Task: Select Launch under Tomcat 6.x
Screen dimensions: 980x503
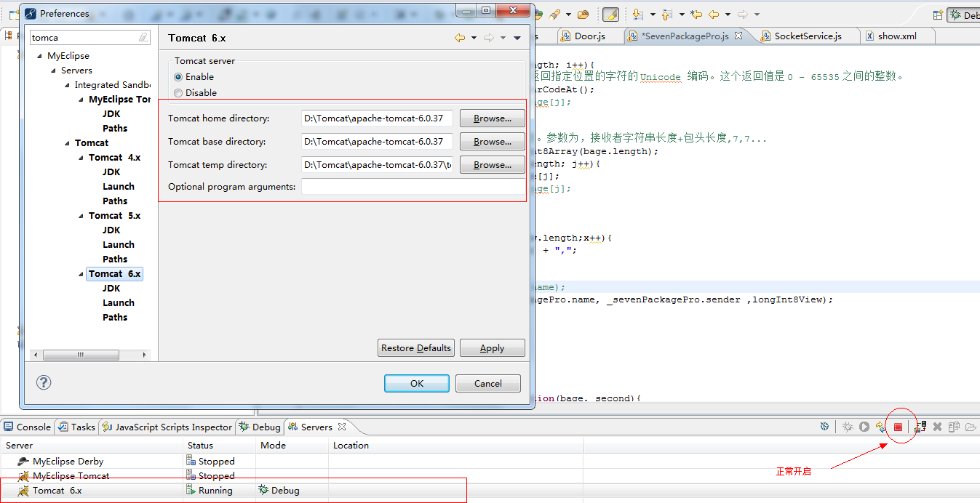Action: 119,303
